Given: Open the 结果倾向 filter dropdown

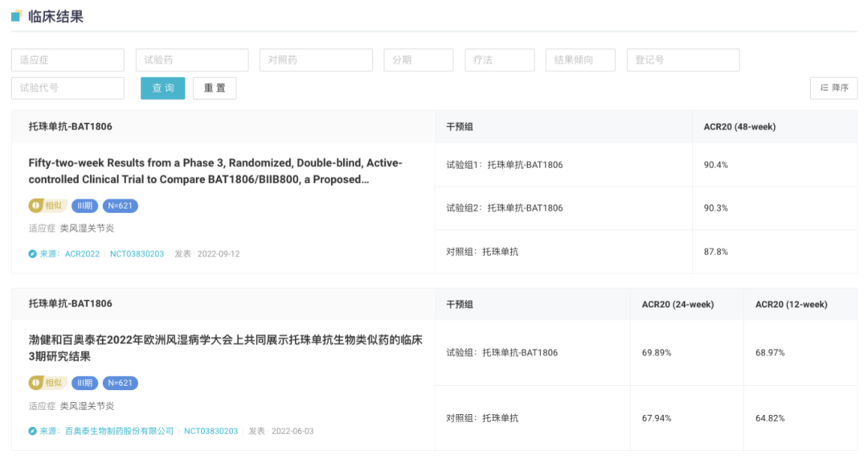Looking at the screenshot, I should point(580,60).
